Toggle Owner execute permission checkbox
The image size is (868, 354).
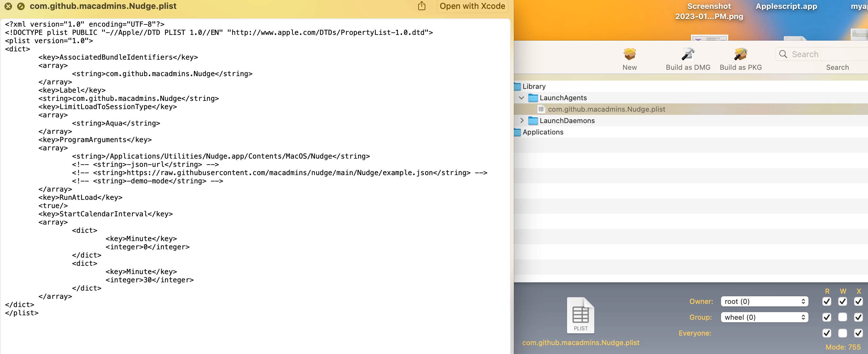pos(858,301)
